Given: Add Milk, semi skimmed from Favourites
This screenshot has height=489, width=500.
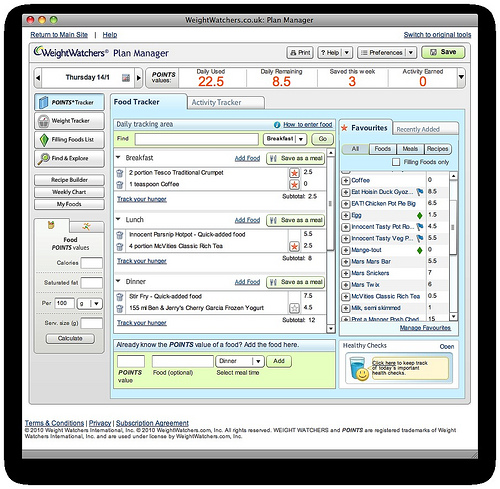Looking at the screenshot, I should [346, 308].
